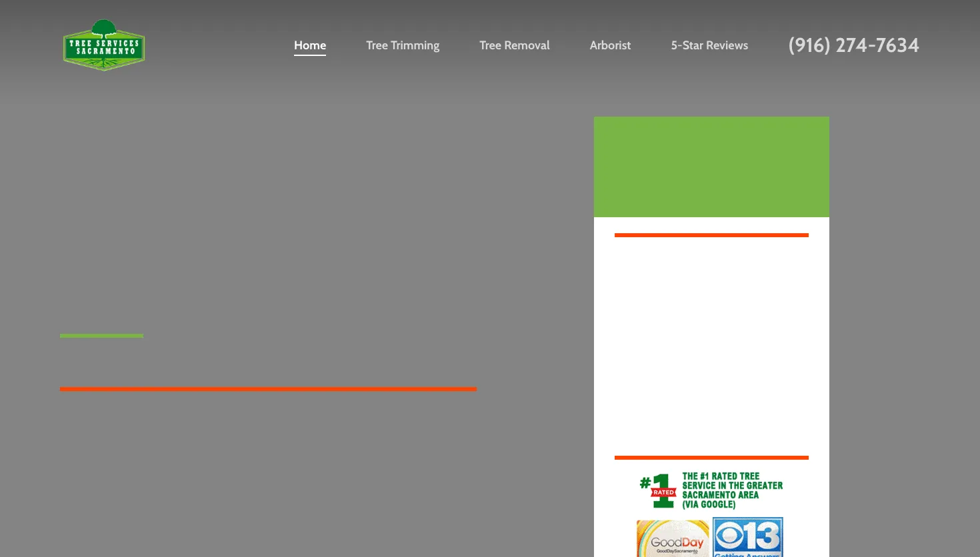Select the Arborist menu link
980x557 pixels.
pos(610,45)
